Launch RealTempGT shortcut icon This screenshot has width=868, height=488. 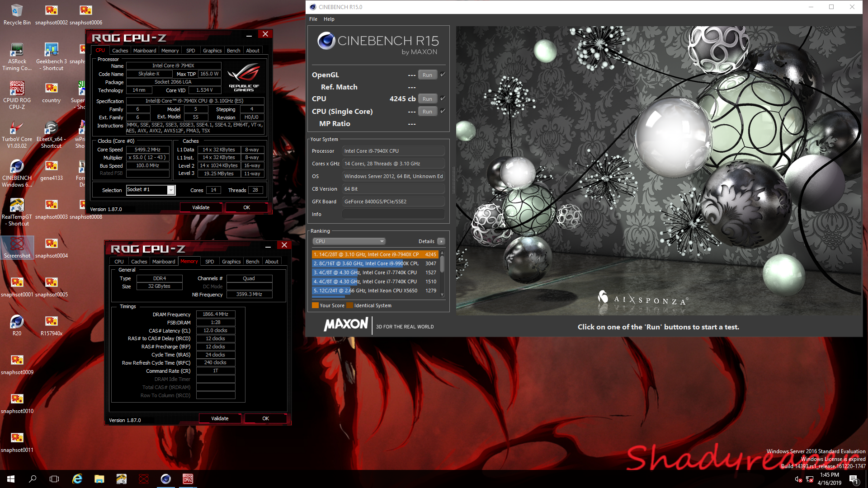(17, 212)
